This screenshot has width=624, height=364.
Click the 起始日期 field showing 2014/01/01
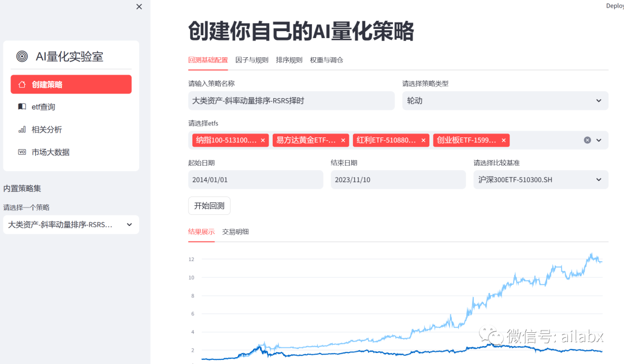click(255, 179)
